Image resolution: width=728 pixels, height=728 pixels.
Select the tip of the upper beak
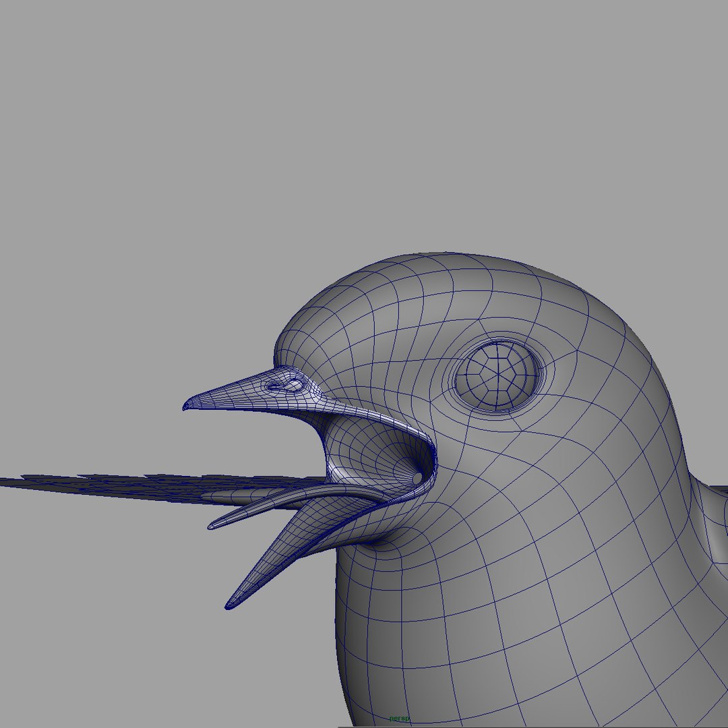186,406
